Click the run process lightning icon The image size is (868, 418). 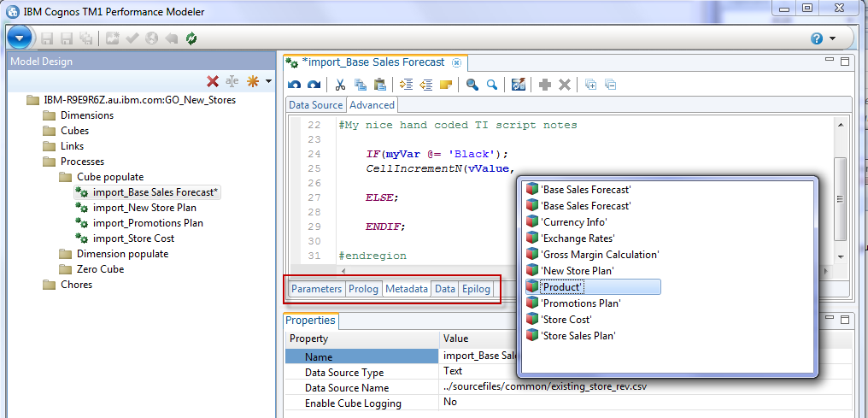pyautogui.click(x=518, y=85)
